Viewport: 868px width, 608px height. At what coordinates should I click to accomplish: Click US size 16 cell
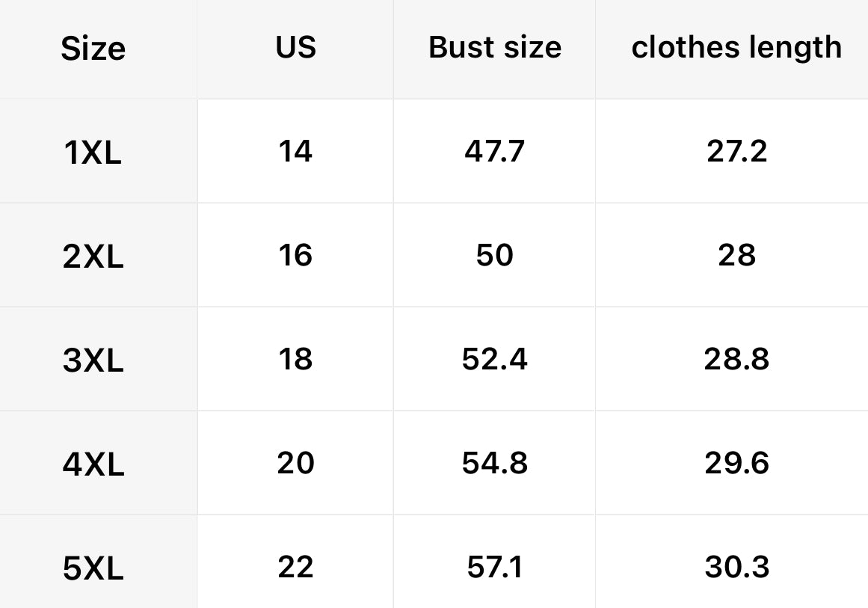[x=295, y=256]
